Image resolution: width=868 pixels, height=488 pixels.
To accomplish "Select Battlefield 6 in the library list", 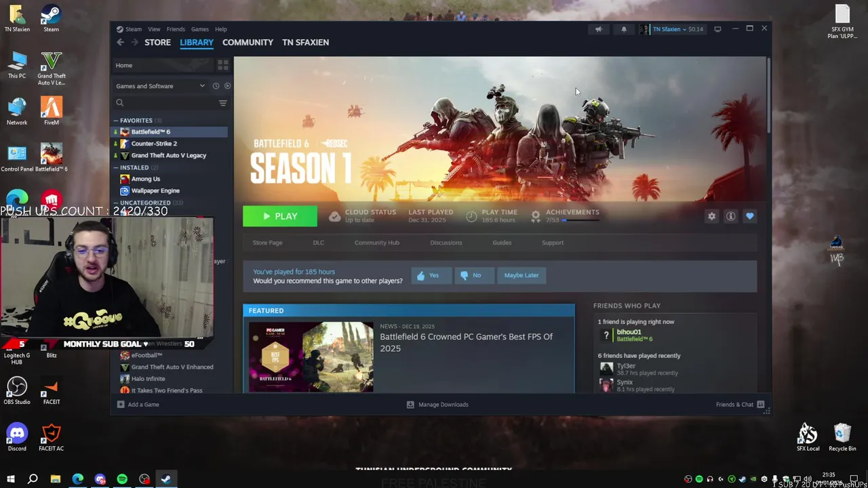I will tap(171, 131).
